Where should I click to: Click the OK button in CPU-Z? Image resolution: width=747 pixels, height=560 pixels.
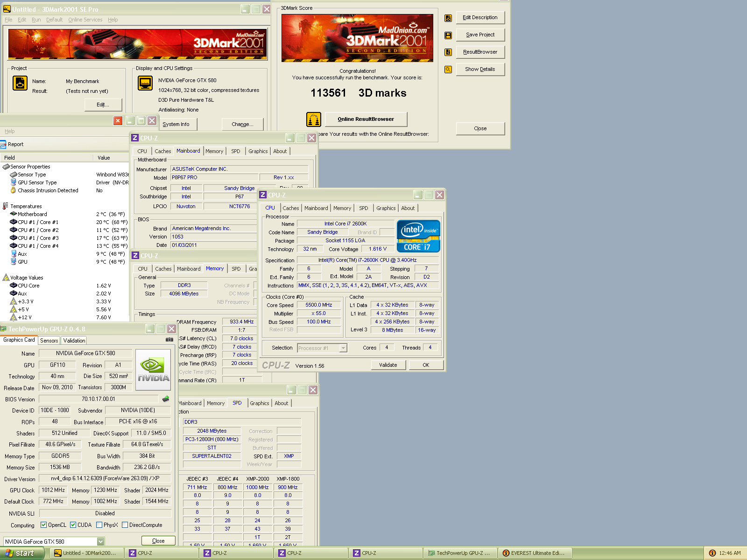point(426,365)
